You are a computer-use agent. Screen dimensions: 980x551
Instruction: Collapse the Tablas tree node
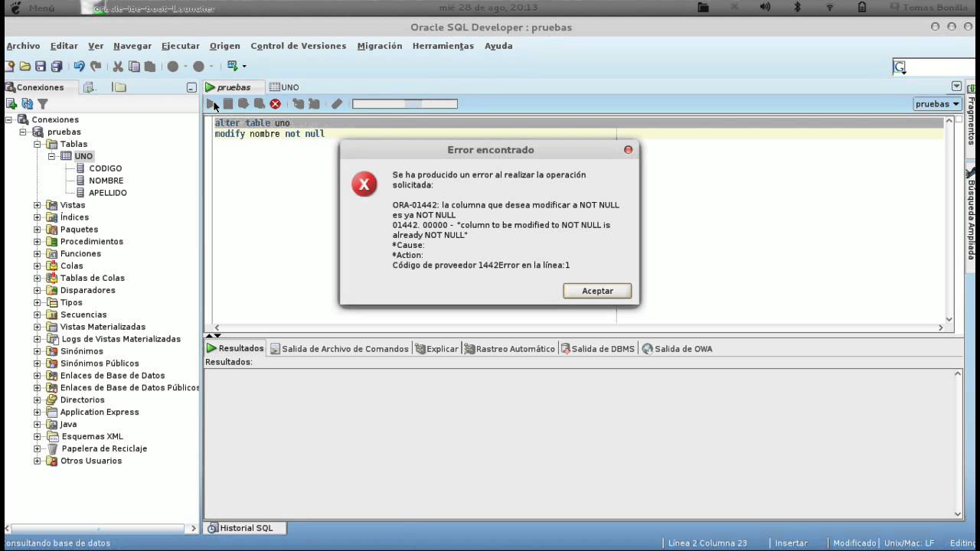[37, 144]
